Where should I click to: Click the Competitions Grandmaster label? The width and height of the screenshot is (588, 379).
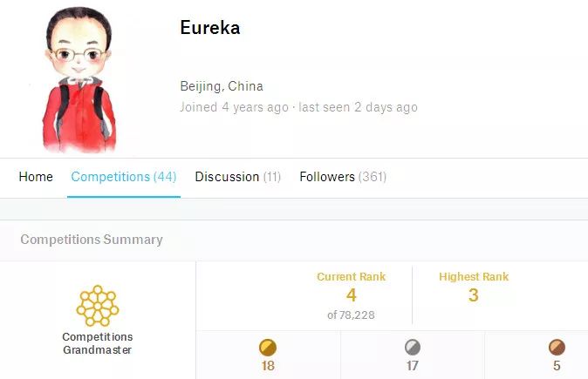point(98,343)
